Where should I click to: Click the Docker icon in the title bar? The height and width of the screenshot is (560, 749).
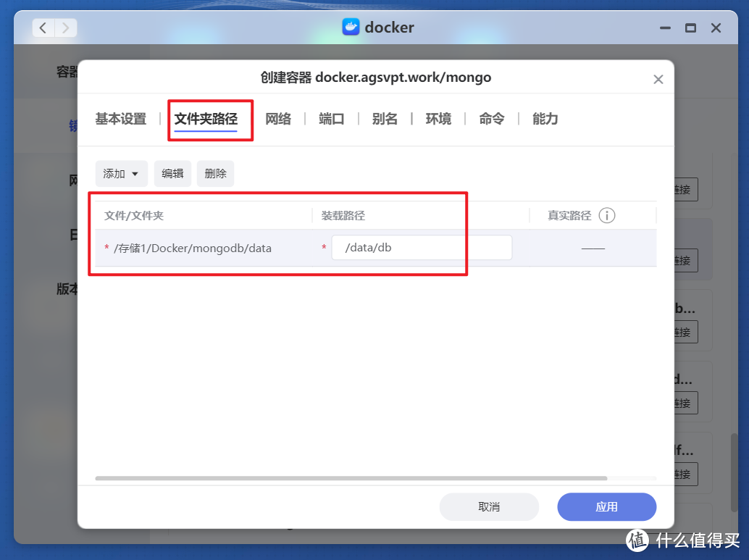(351, 28)
